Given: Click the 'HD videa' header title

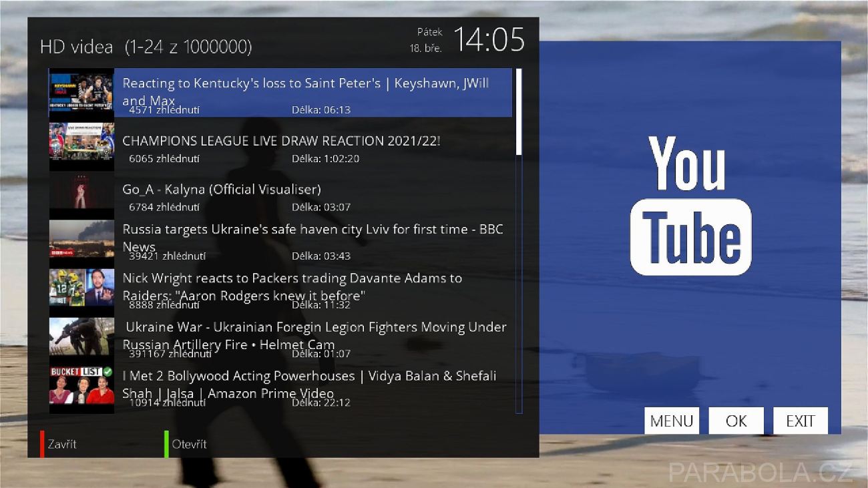Looking at the screenshot, I should point(77,47).
